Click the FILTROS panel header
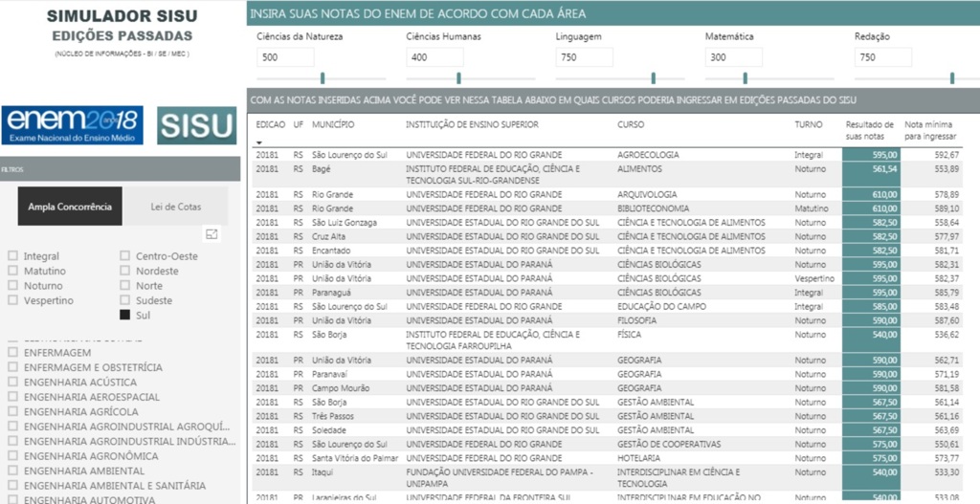 [120, 168]
